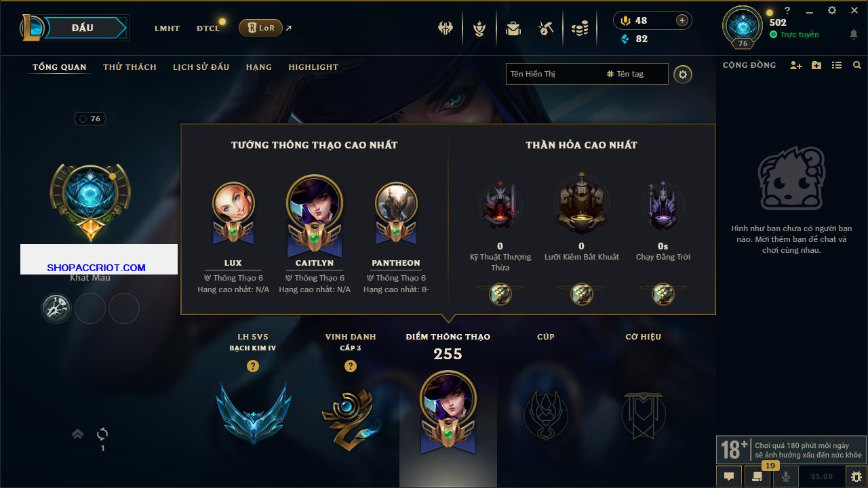Open the Collection champion helmet icon
The height and width of the screenshot is (488, 868).
[446, 28]
